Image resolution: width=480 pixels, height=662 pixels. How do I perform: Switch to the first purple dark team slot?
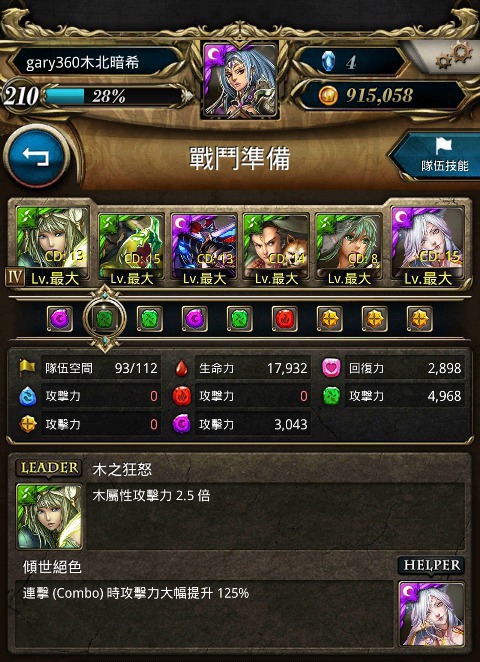pyautogui.click(x=60, y=319)
